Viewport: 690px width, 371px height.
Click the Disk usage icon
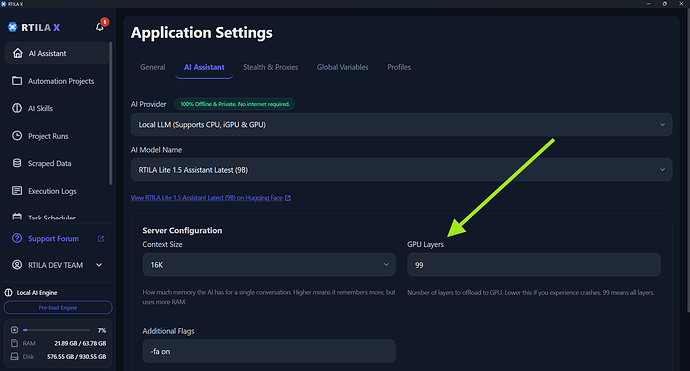15,356
